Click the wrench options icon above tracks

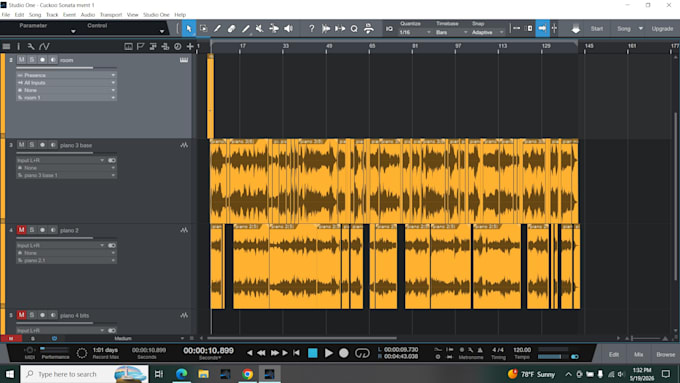click(31, 46)
